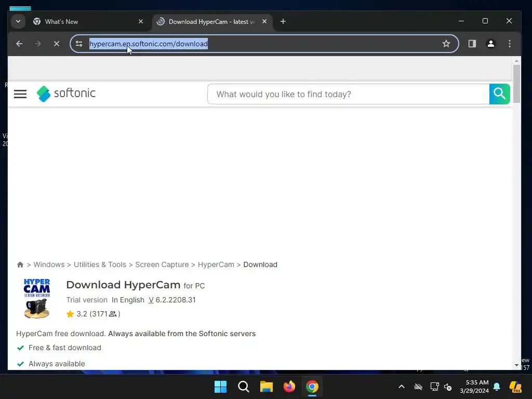
Task: Click the colorful PRE tray icon
Action: click(x=515, y=387)
